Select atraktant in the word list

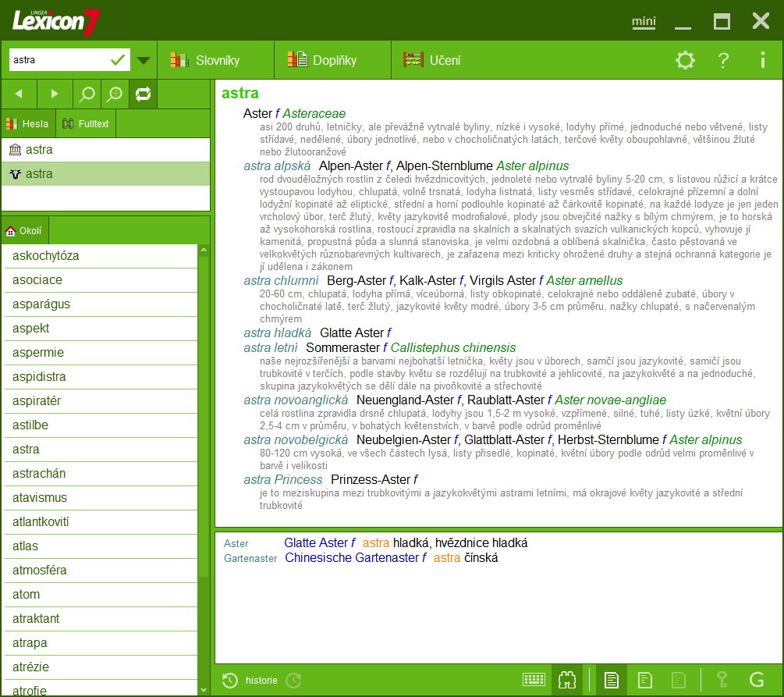[100, 619]
